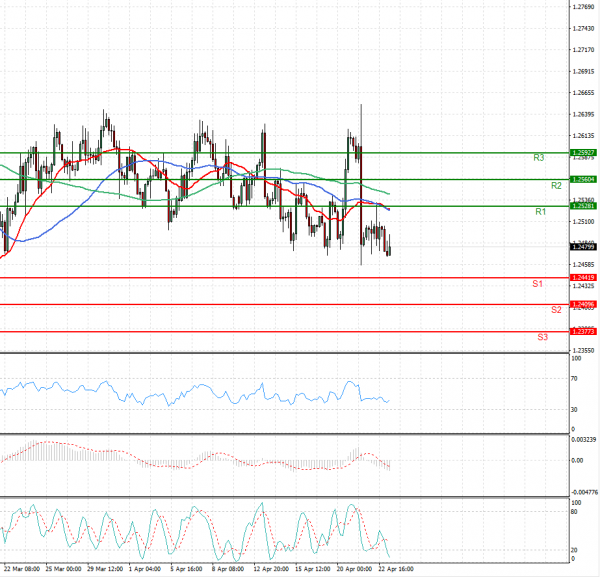Click the 1.24325 price axis label
The image size is (600, 577).
point(583,286)
